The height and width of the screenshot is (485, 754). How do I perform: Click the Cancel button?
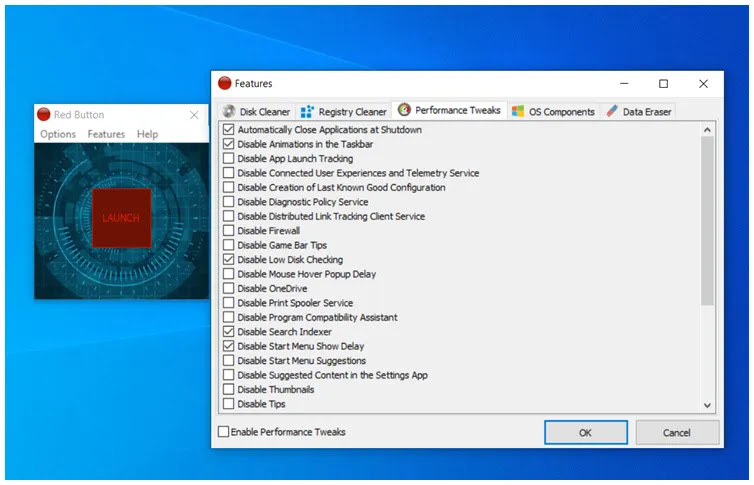point(677,433)
